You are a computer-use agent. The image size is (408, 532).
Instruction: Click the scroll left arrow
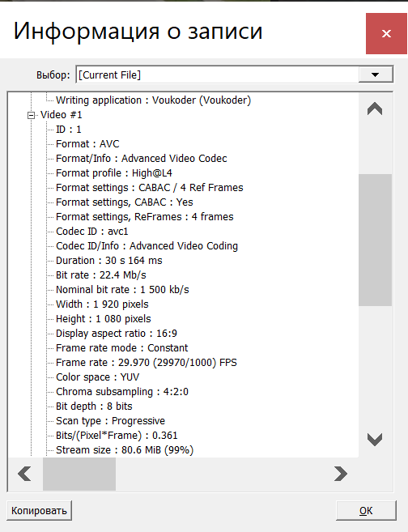point(25,474)
